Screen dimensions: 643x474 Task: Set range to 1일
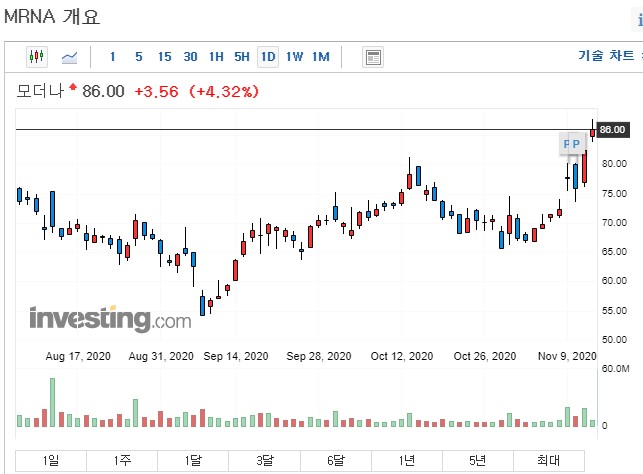(51, 460)
